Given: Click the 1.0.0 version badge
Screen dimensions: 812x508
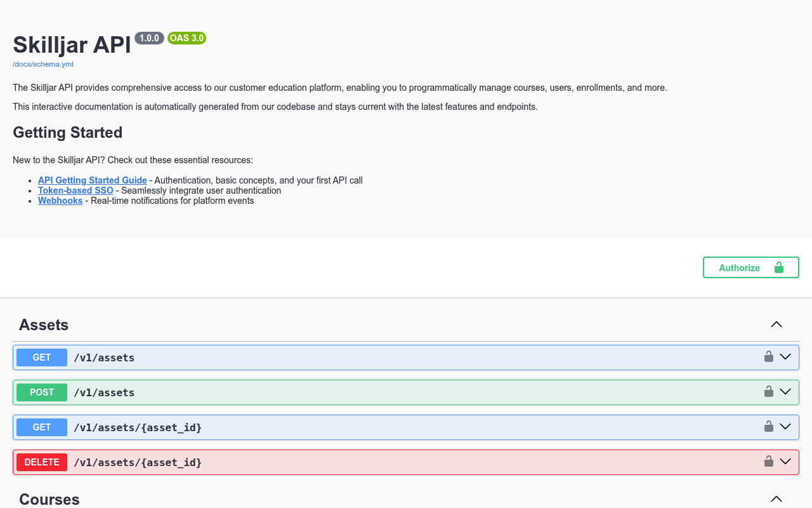Looking at the screenshot, I should [x=149, y=38].
